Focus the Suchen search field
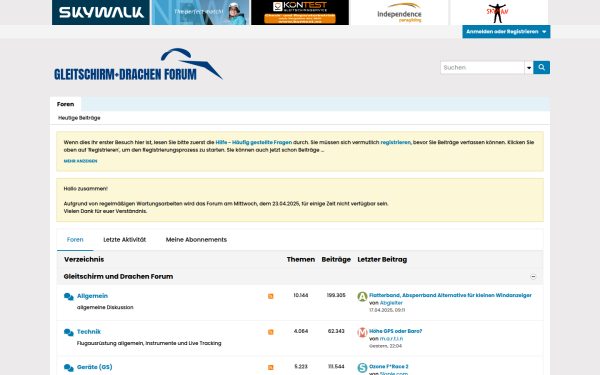Image resolution: width=600 pixels, height=375 pixels. click(482, 67)
